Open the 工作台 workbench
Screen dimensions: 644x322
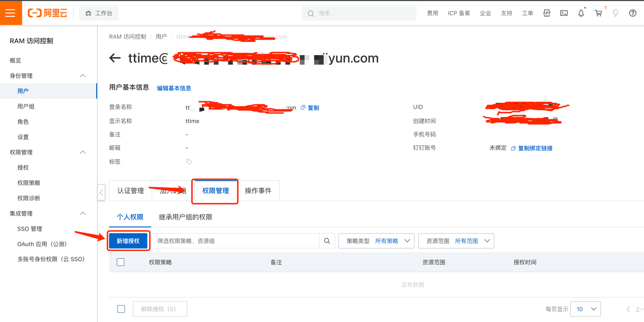pos(99,13)
